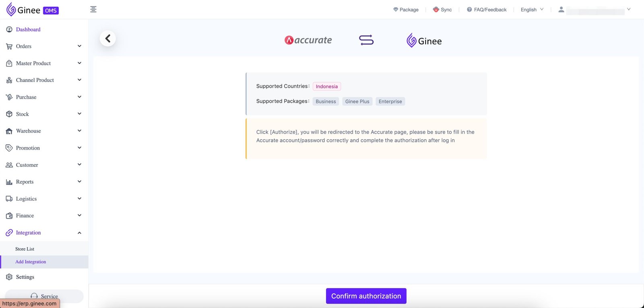
Task: Click the Ginee OMS logo
Action: coord(33,10)
